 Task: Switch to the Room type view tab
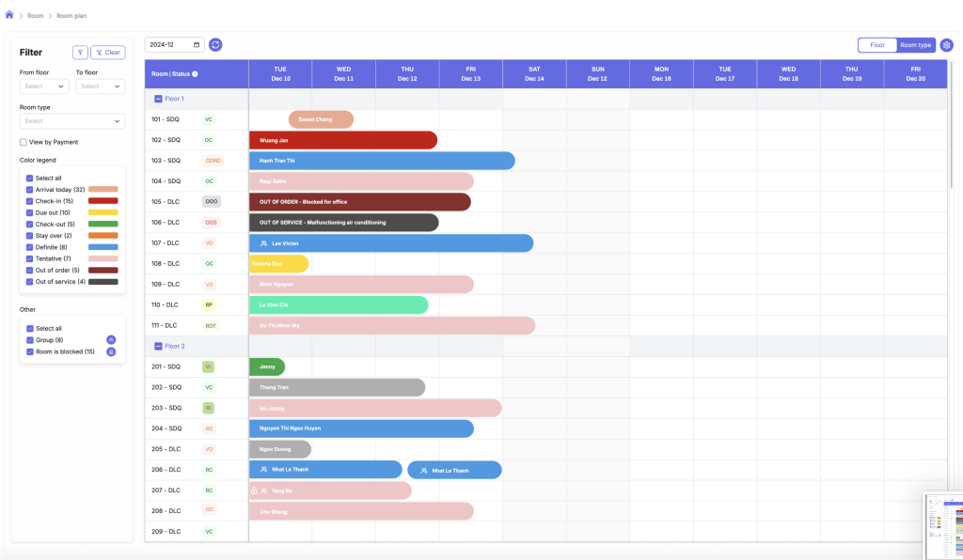915,45
